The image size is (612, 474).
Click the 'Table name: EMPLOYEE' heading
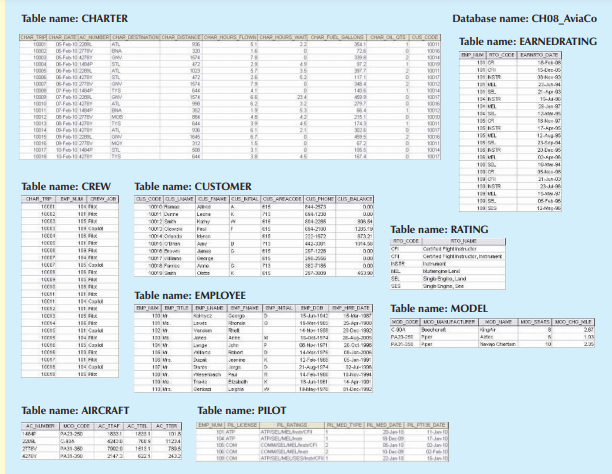click(x=190, y=295)
